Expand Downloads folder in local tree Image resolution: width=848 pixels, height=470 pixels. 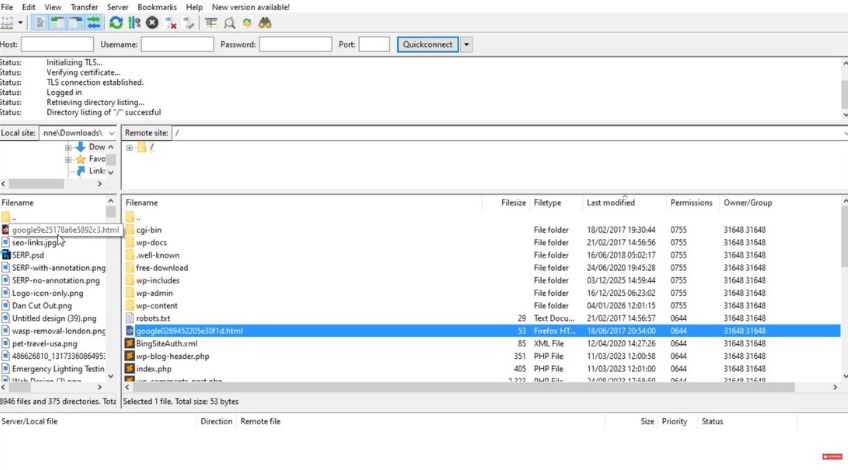pyautogui.click(x=68, y=147)
